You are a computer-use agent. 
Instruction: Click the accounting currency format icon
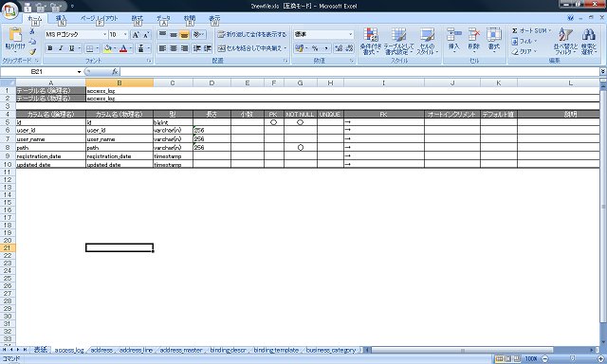pos(299,48)
